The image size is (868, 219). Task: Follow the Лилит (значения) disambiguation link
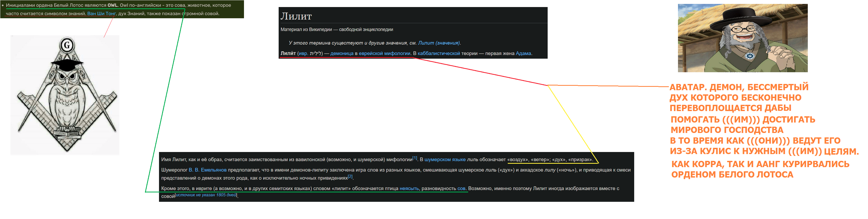(439, 43)
